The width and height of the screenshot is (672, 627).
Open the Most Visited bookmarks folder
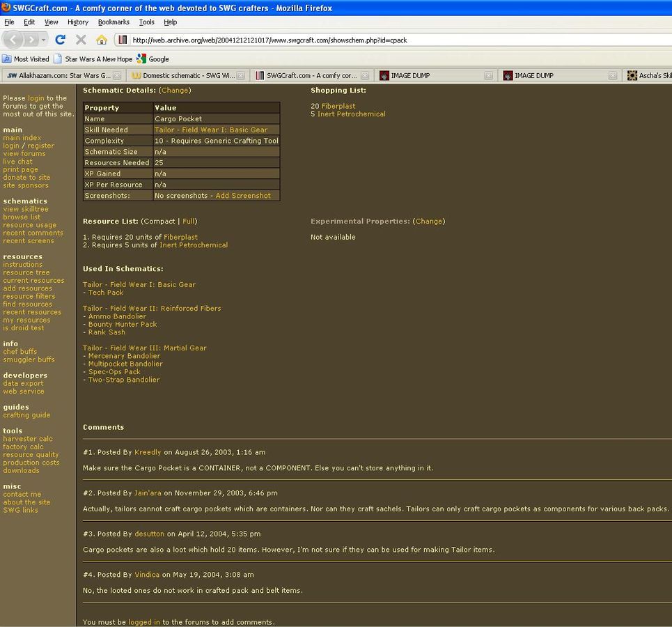[26, 59]
